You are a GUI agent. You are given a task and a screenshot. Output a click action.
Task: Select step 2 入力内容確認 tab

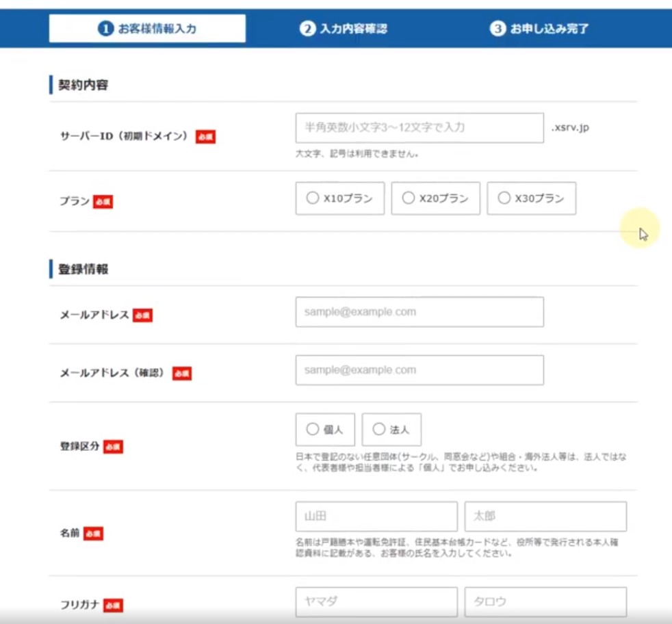click(343, 29)
